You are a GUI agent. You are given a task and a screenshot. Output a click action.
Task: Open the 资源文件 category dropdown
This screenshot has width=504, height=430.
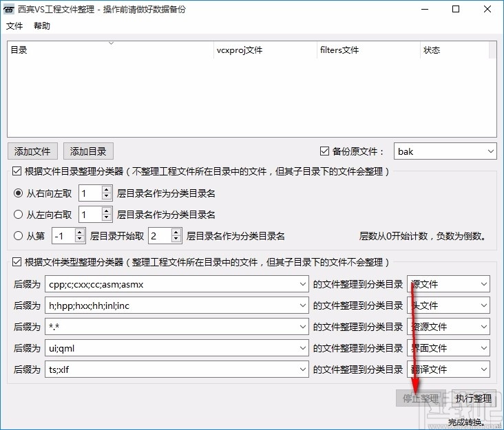(448, 327)
